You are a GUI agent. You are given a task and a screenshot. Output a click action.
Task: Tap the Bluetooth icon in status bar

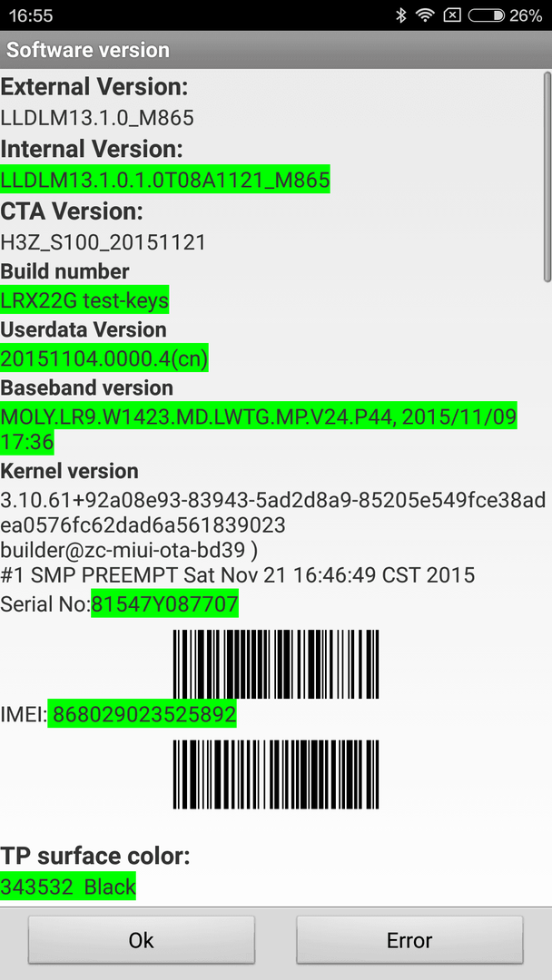[x=401, y=15]
